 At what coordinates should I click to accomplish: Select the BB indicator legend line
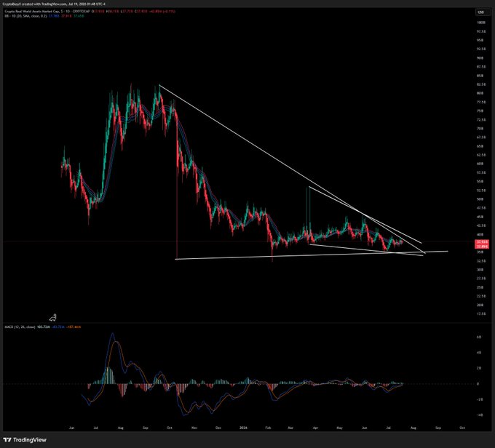pos(44,16)
